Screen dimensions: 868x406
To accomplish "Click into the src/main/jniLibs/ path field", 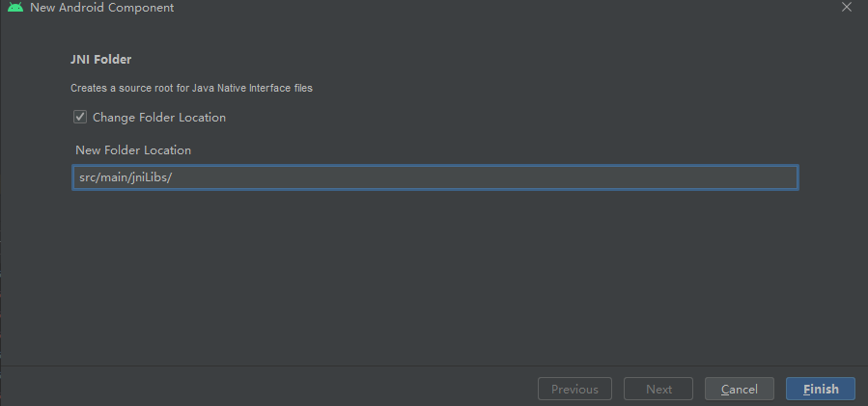I will point(435,177).
